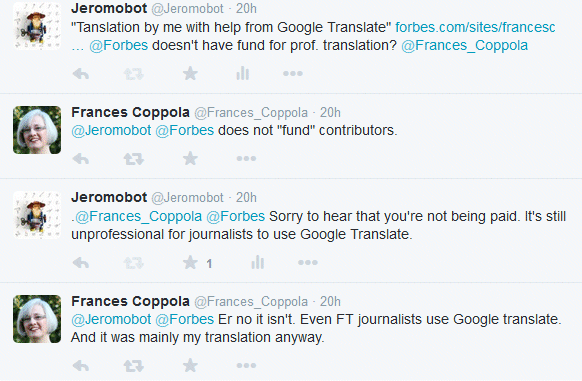View analytics of "unprofessional for journalists" tweet
Viewport: 582px width, 381px height.
[257, 263]
